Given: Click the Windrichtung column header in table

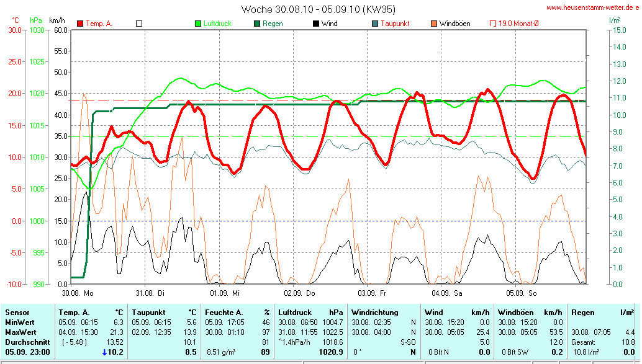Looking at the screenshot, I should pos(374,313).
